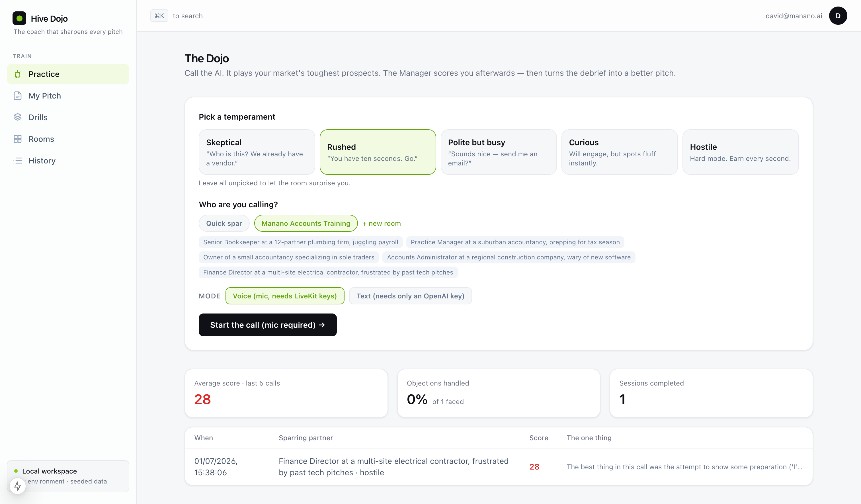
Task: Click the Rooms grid icon
Action: click(x=18, y=139)
